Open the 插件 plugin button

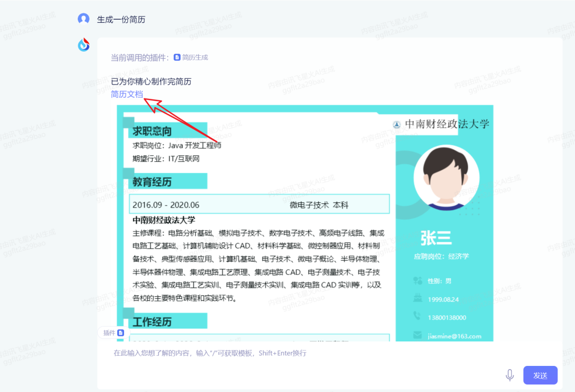tap(113, 332)
